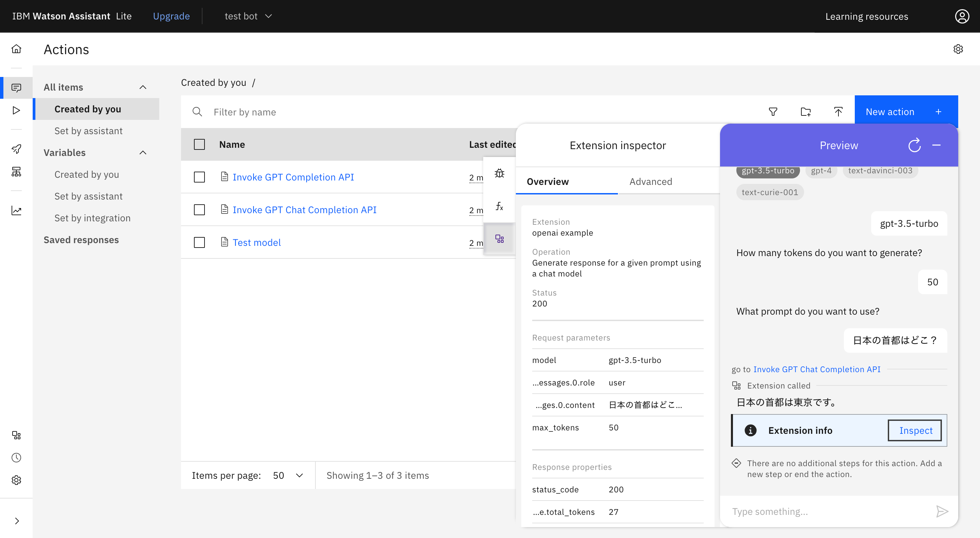Click the new folder icon
This screenshot has height=538, width=980.
805,112
